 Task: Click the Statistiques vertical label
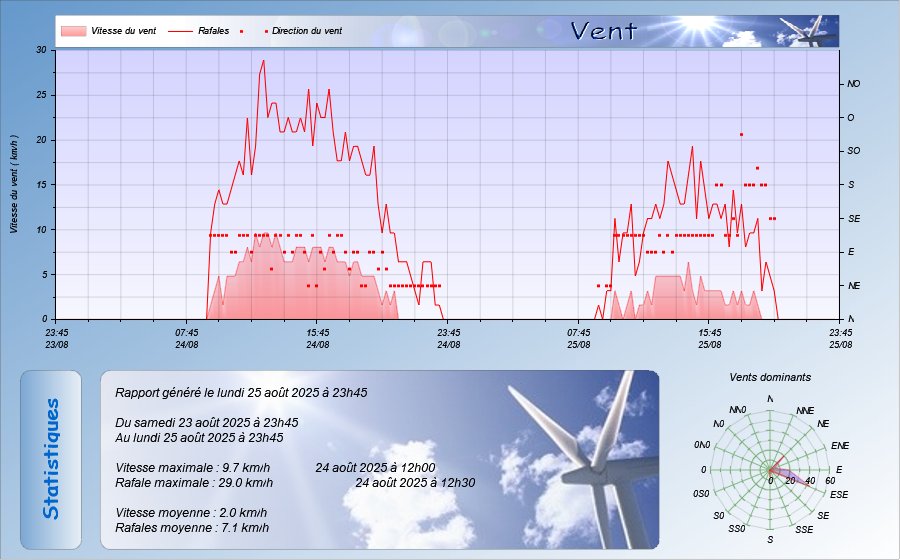[51, 459]
